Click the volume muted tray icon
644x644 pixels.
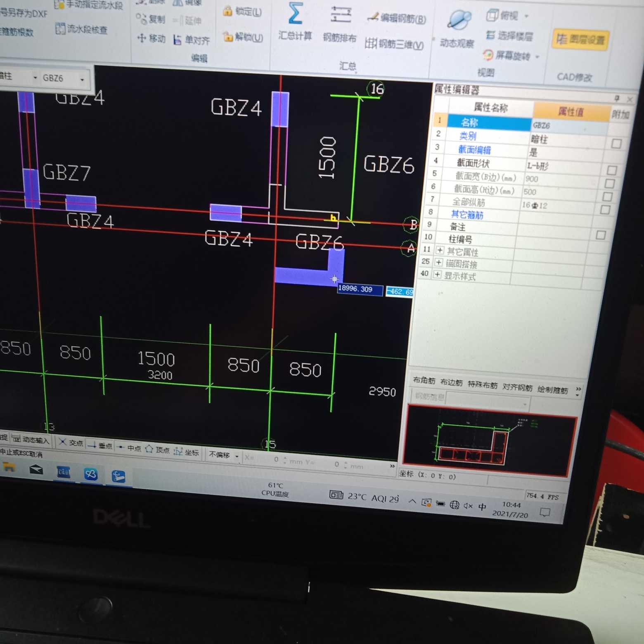468,505
